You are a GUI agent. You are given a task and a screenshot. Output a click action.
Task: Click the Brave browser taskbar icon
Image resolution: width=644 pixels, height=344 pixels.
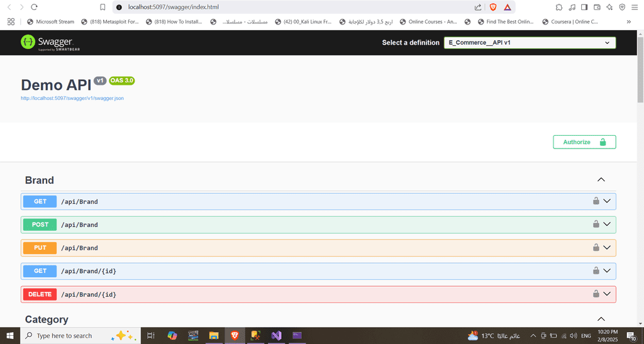[235, 336]
